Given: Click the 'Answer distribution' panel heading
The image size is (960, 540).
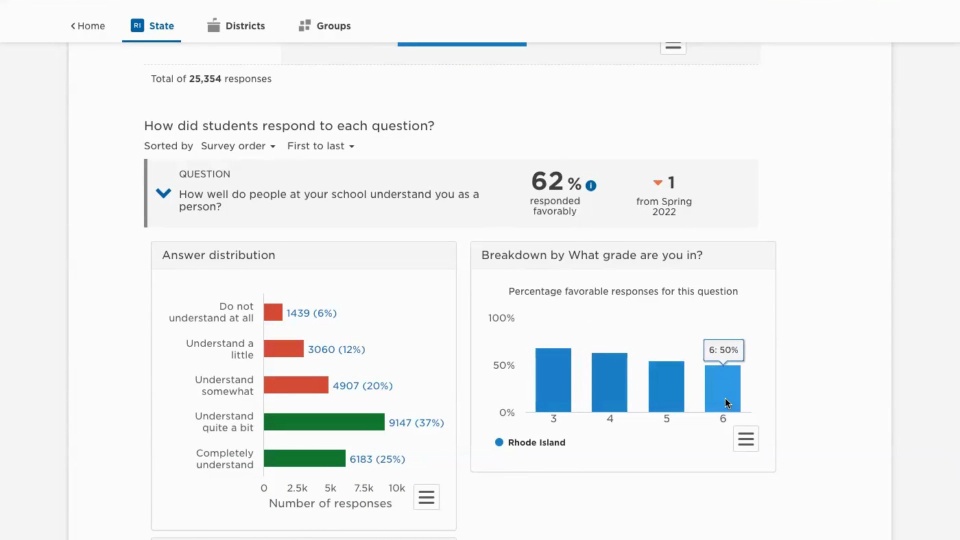Looking at the screenshot, I should pos(219,255).
